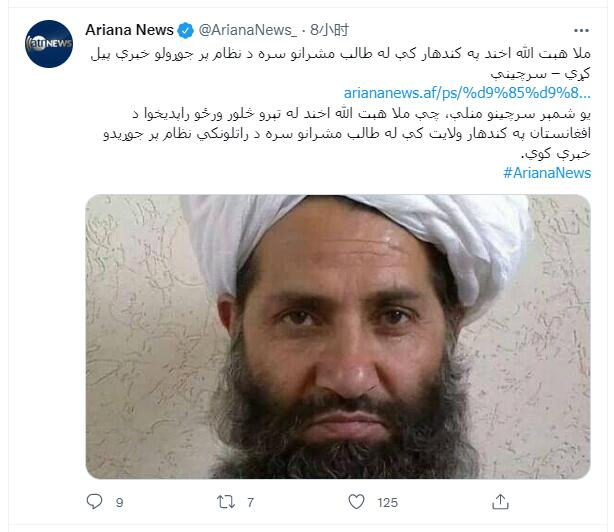The height and width of the screenshot is (532, 614).
Task: Click the retweet count 7
Action: pyautogui.click(x=250, y=503)
